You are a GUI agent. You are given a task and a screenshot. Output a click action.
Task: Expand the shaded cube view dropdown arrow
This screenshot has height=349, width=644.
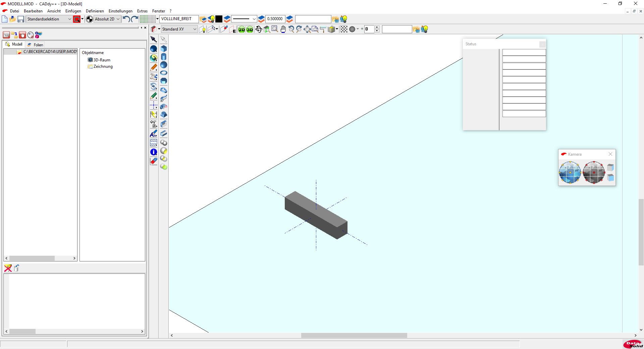[337, 29]
